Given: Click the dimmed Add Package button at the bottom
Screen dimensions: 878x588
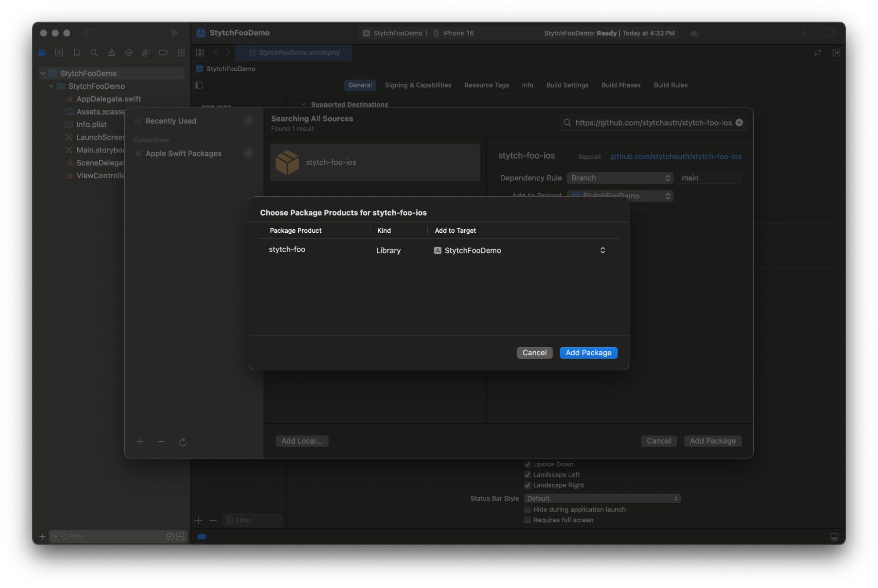Looking at the screenshot, I should tap(712, 441).
